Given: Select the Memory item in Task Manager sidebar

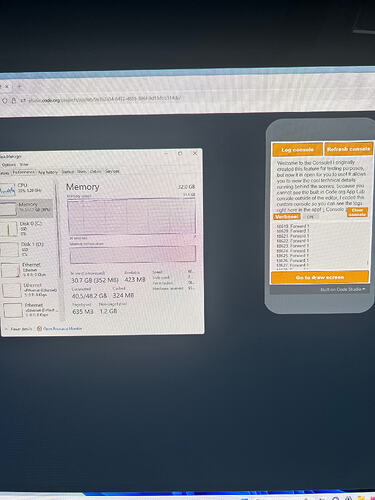Looking at the screenshot, I should pos(26,208).
